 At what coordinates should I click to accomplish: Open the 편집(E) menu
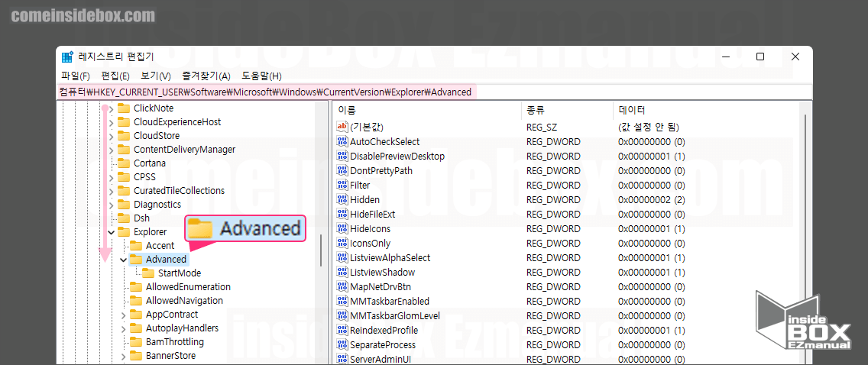coord(115,76)
